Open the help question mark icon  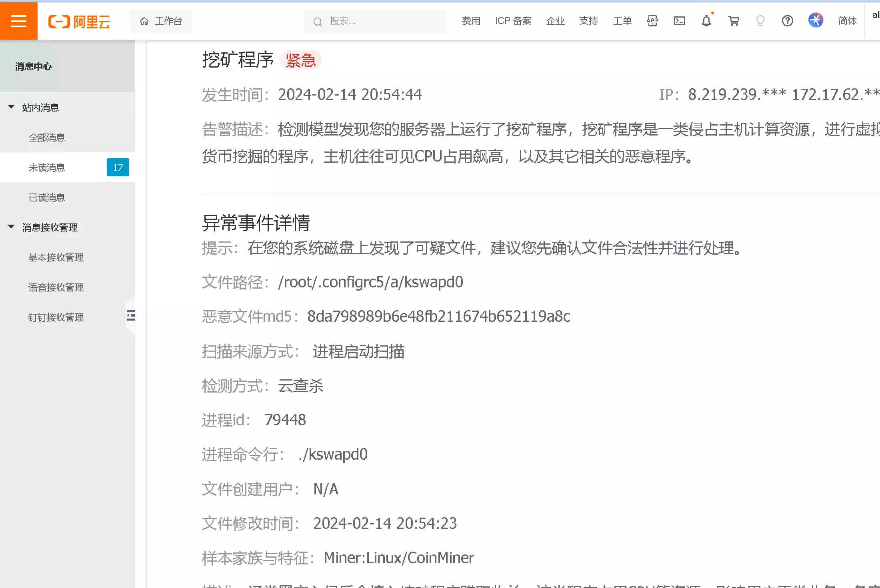pyautogui.click(x=787, y=21)
